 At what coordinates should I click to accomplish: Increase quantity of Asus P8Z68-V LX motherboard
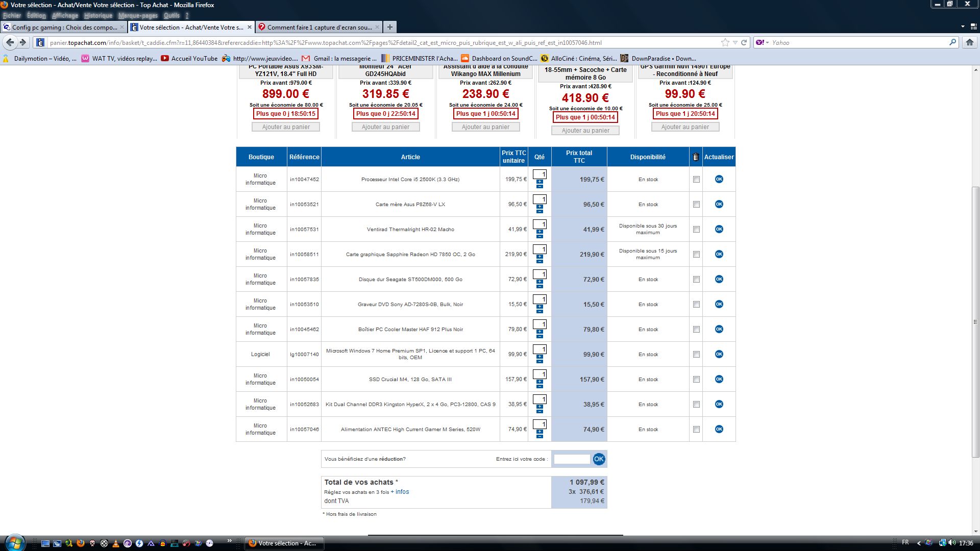click(540, 207)
